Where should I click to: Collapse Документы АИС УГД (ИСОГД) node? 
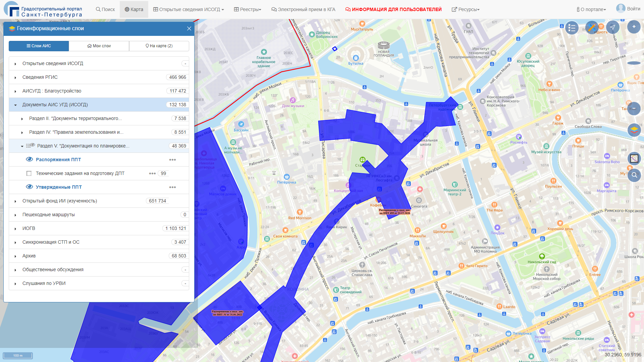pyautogui.click(x=15, y=105)
